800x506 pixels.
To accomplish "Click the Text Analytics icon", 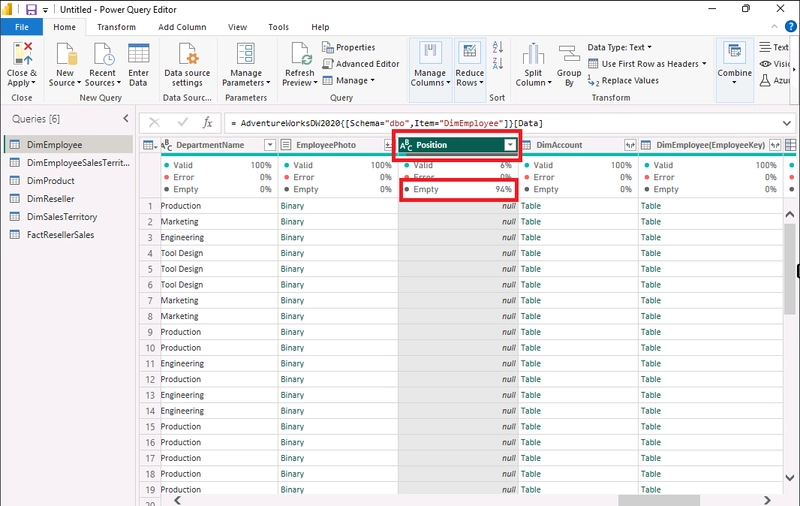I will point(765,47).
